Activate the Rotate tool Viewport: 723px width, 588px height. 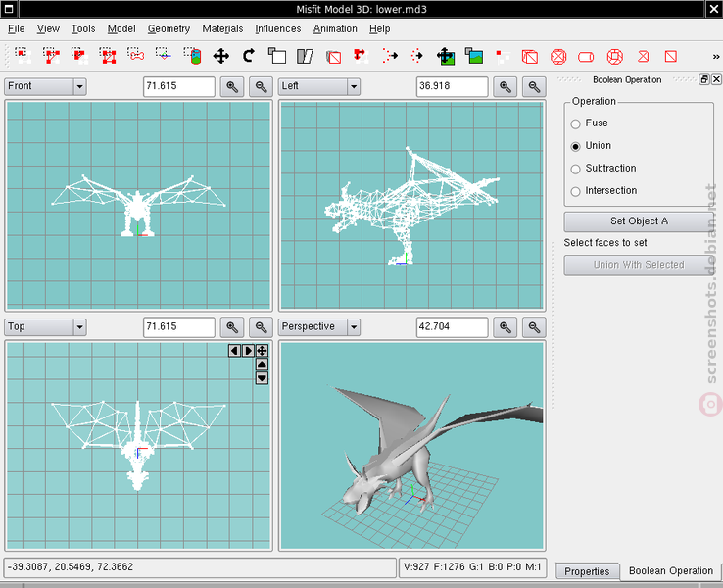click(249, 56)
